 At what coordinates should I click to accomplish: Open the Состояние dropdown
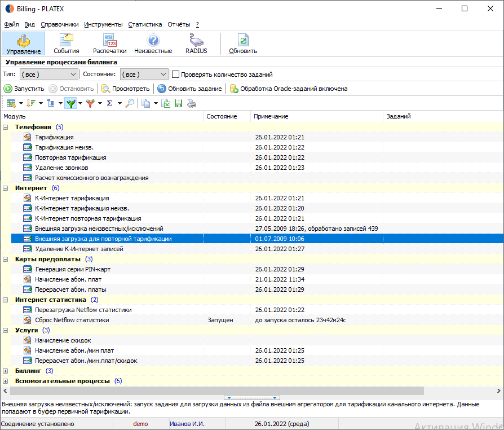tap(144, 74)
